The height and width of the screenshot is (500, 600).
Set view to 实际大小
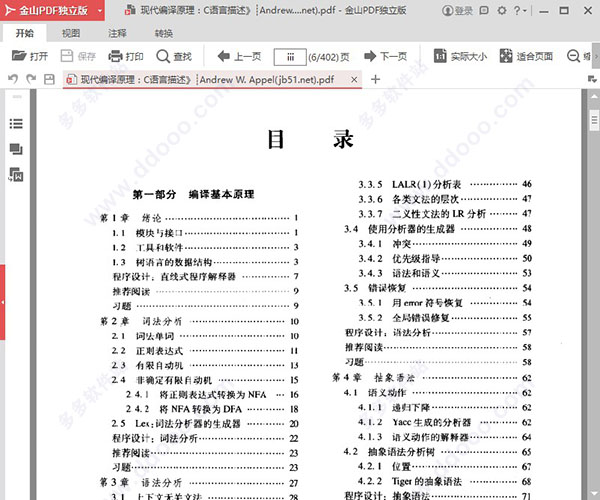tap(460, 56)
